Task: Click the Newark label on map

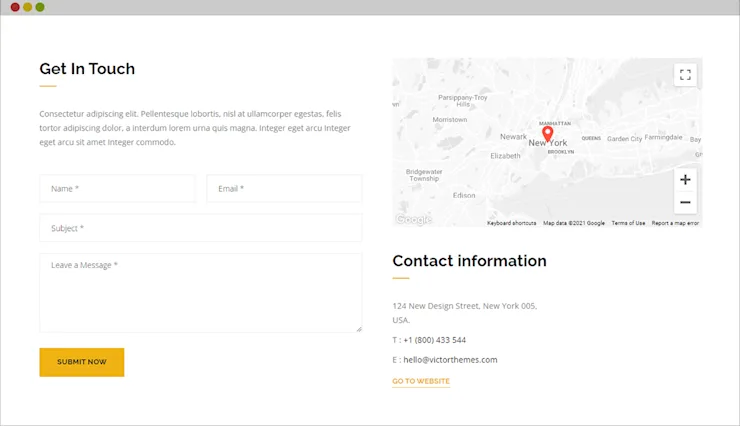Action: tap(513, 137)
